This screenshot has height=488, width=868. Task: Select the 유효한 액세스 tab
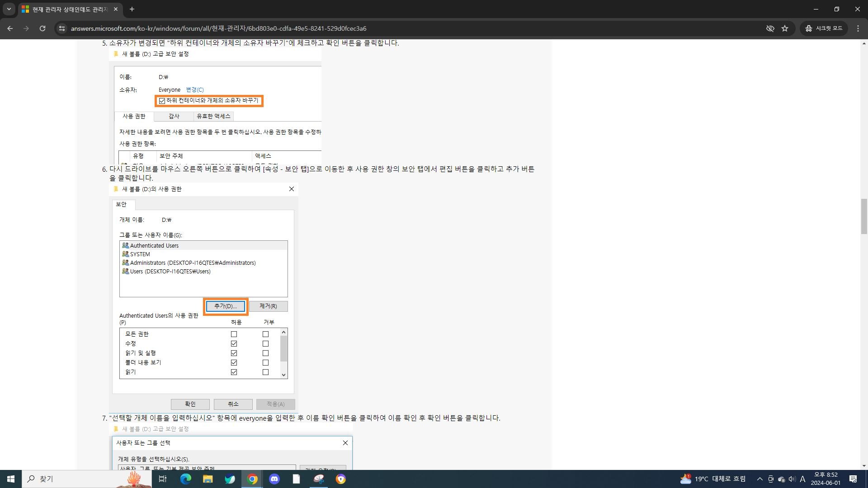[213, 116]
